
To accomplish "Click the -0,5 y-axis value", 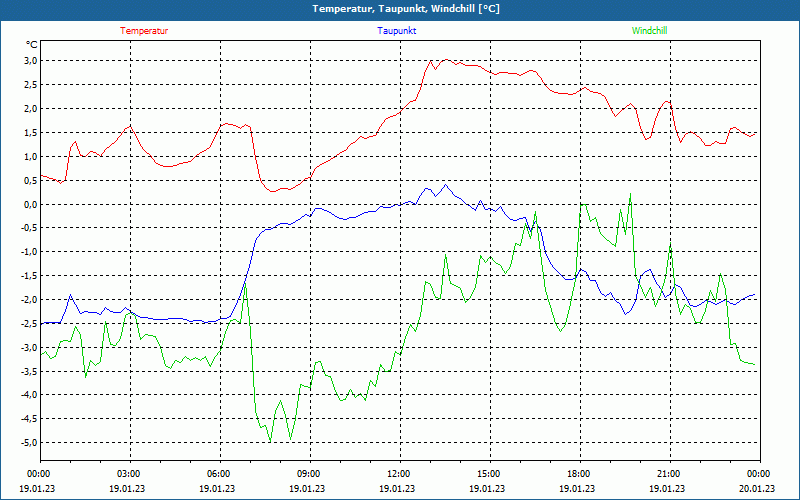I will pos(30,228).
